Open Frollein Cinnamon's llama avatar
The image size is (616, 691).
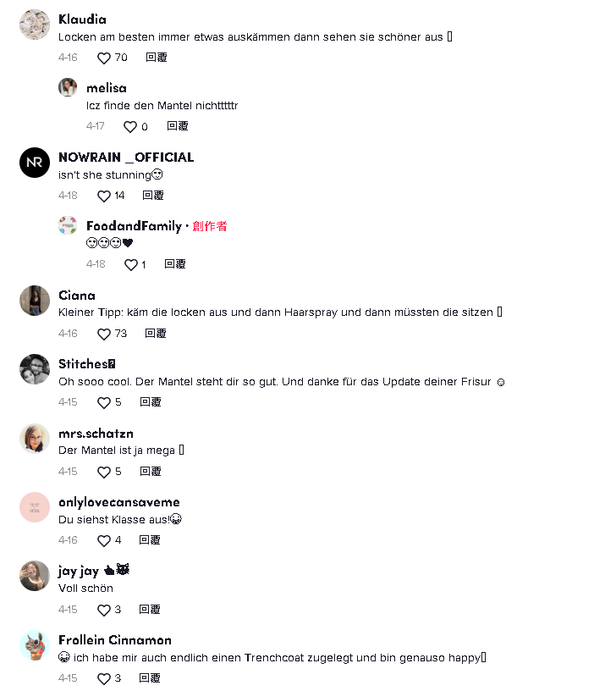(x=35, y=645)
